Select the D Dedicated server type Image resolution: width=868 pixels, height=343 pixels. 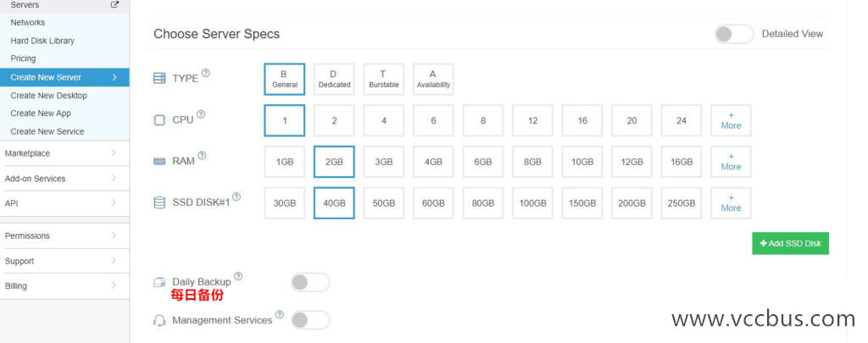point(334,79)
